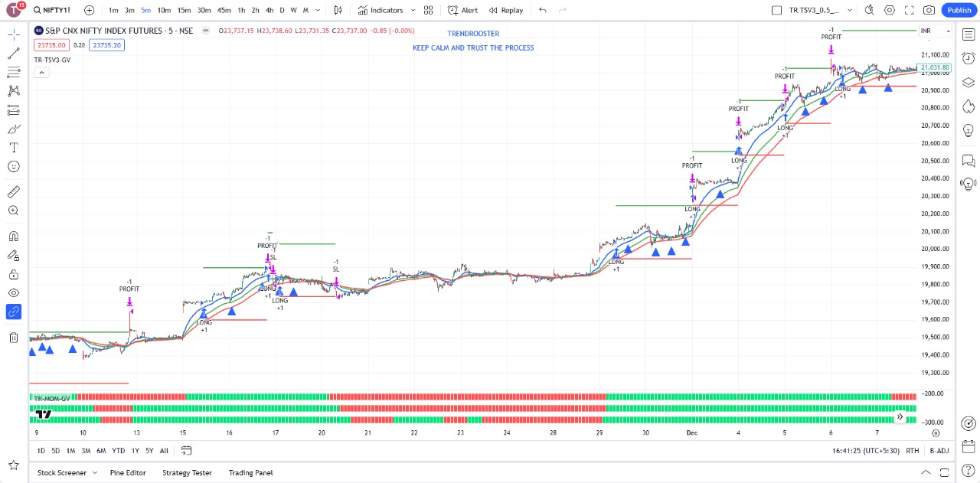980x483 pixels.
Task: Select the 15m timeframe
Action: click(184, 10)
